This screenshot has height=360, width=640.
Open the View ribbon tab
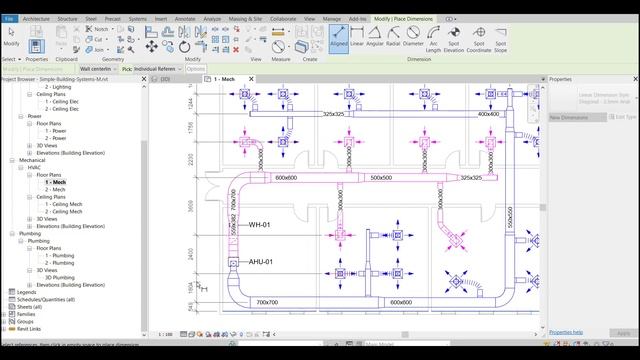point(309,19)
